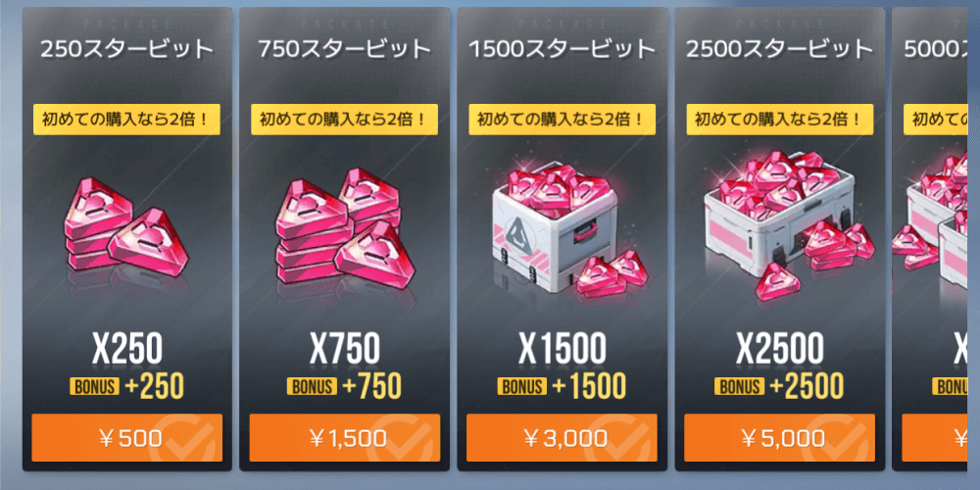Click the BONUS badge under X1500

coord(522,387)
